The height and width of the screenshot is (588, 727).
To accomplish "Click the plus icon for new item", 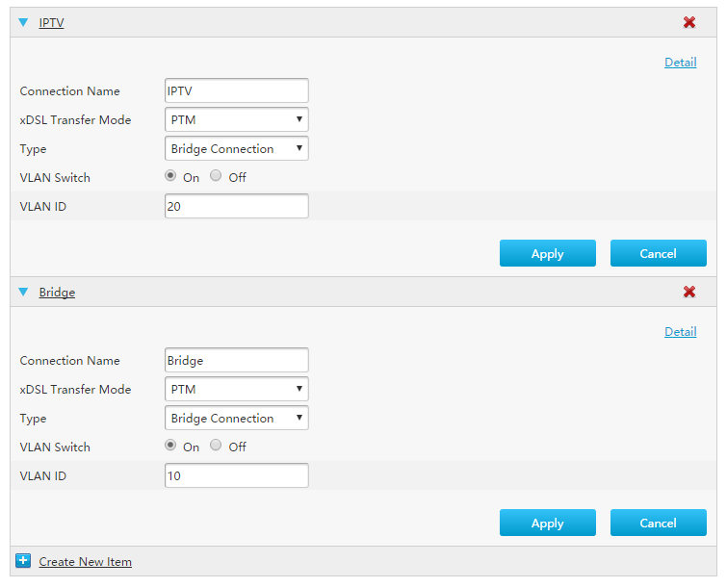I will [x=23, y=561].
